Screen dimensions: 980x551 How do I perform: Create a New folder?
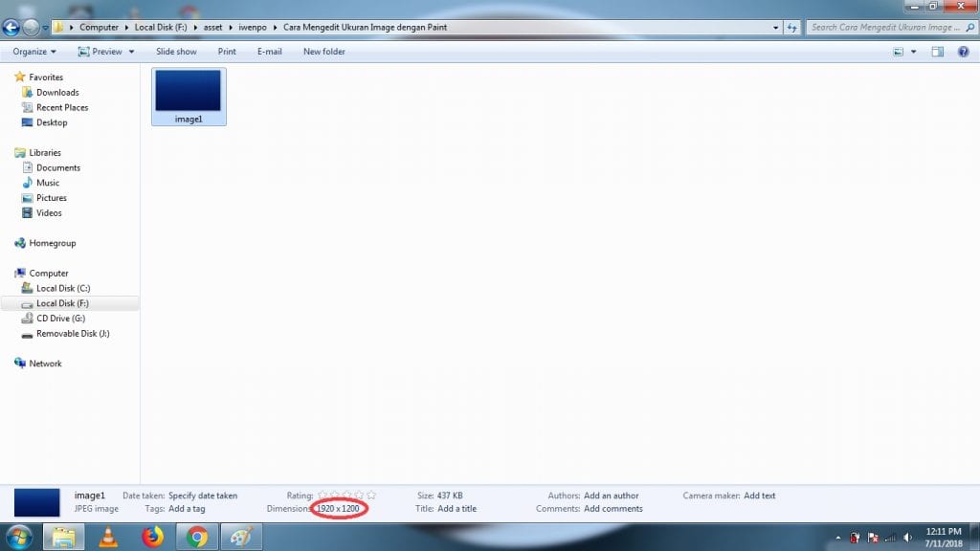point(323,52)
